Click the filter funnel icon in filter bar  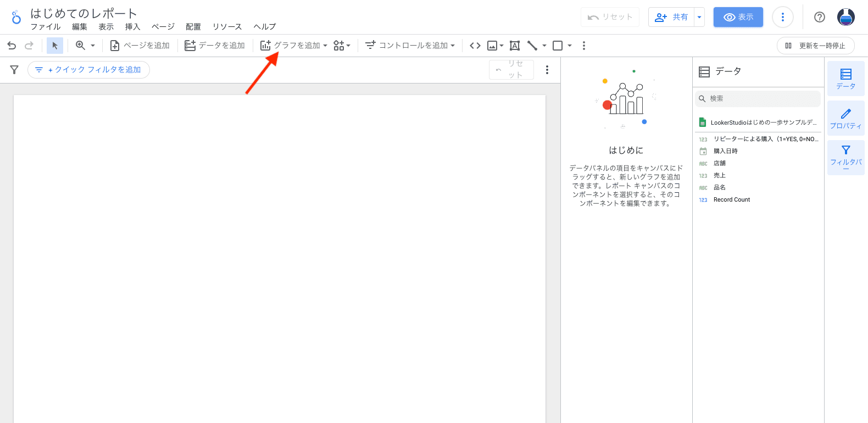tap(14, 70)
